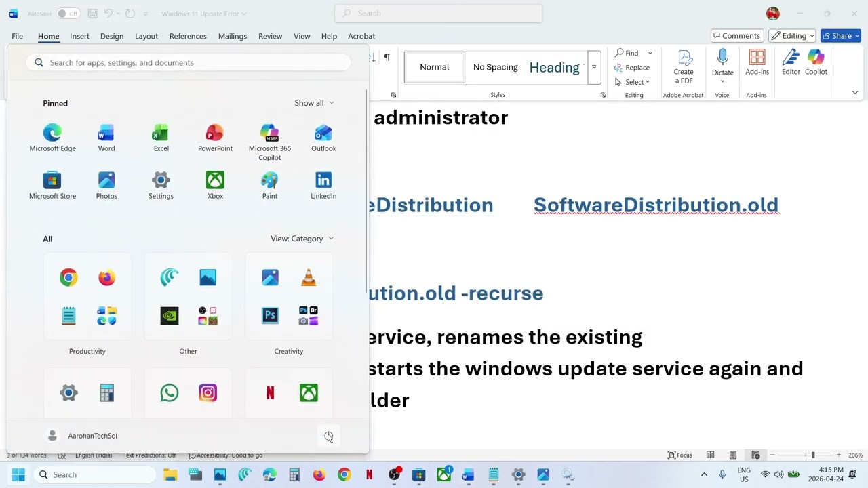This screenshot has height=488, width=868.
Task: Open Netflix in Start menu categories
Action: click(270, 392)
